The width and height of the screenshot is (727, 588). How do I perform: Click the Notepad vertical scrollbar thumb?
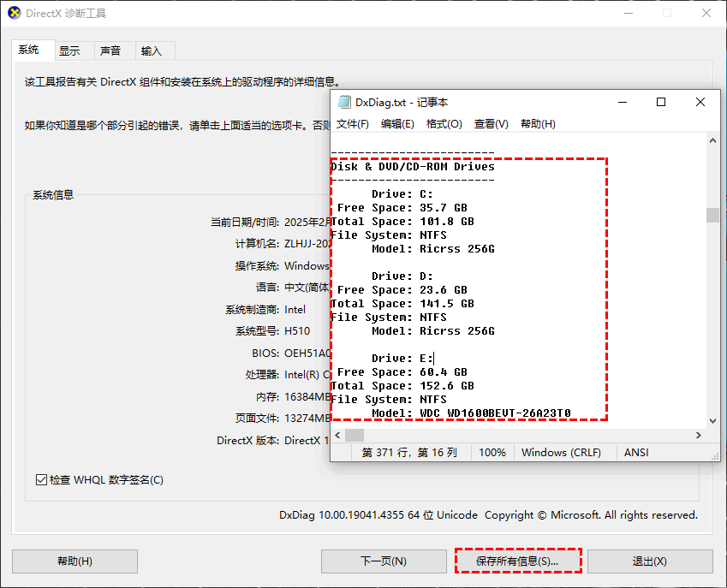(x=712, y=216)
